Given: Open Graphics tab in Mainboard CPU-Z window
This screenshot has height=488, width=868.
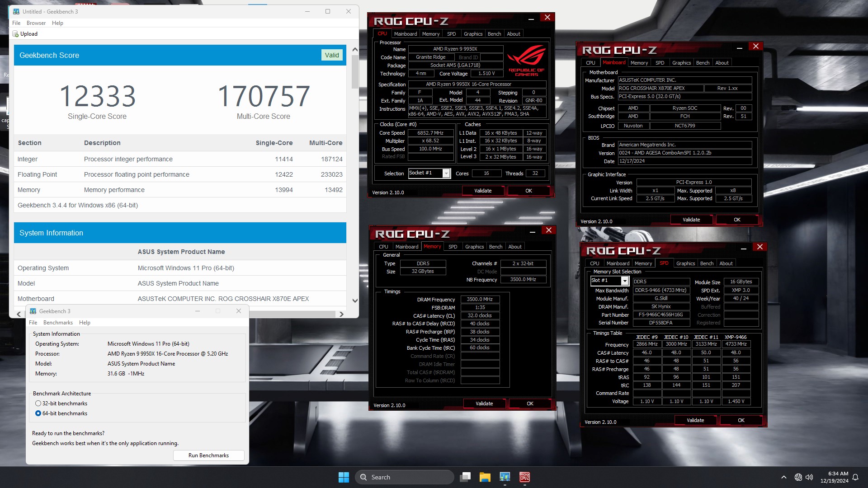Looking at the screenshot, I should point(681,63).
